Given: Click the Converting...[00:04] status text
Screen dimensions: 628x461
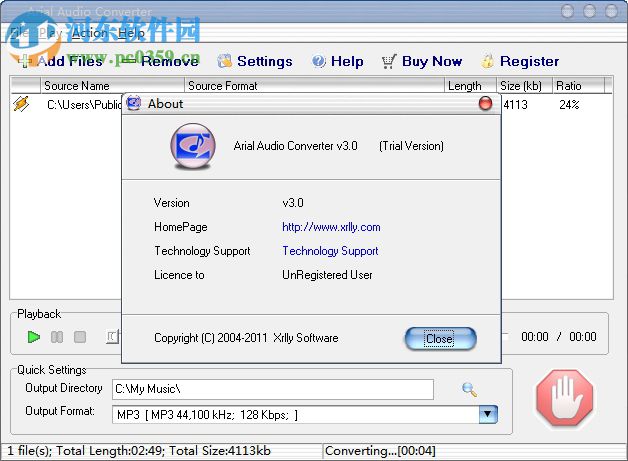Looking at the screenshot, I should tap(380, 451).
